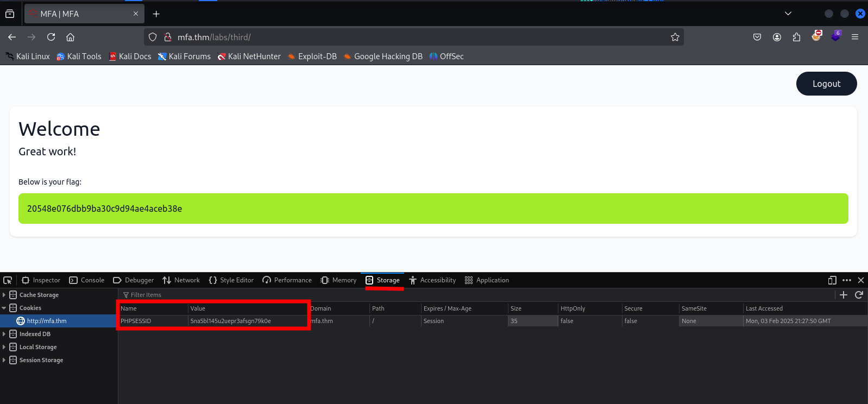Screen dimensions: 868x404
Task: Switch to the Debugger tab
Action: (134, 280)
